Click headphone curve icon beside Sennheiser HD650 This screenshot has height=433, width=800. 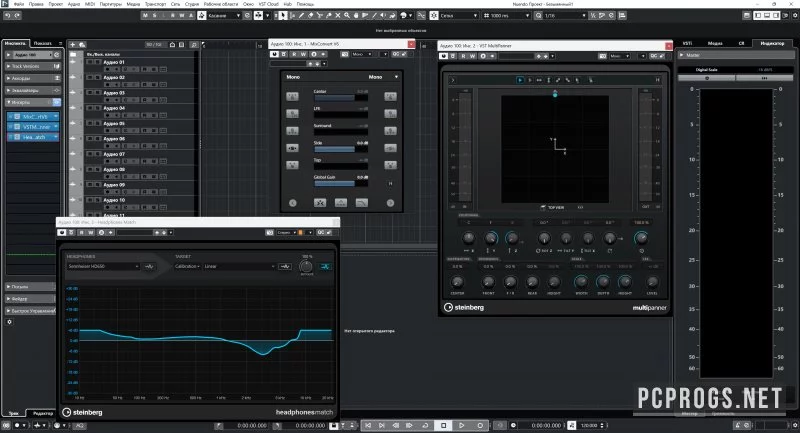tap(149, 266)
